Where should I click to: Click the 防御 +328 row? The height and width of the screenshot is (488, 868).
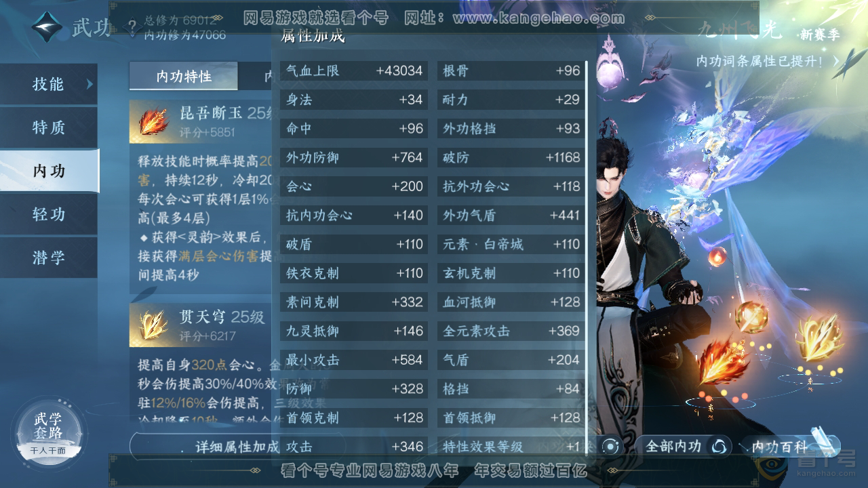click(354, 388)
